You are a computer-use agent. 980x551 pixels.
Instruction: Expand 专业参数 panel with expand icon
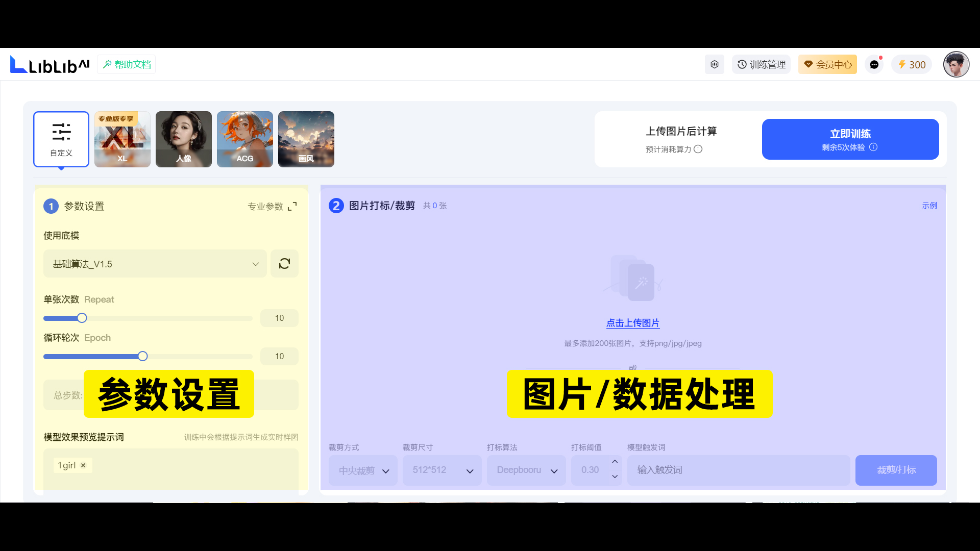click(292, 207)
